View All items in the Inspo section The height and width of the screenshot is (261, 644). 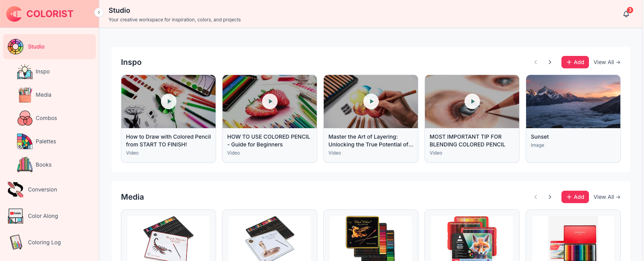click(x=607, y=62)
